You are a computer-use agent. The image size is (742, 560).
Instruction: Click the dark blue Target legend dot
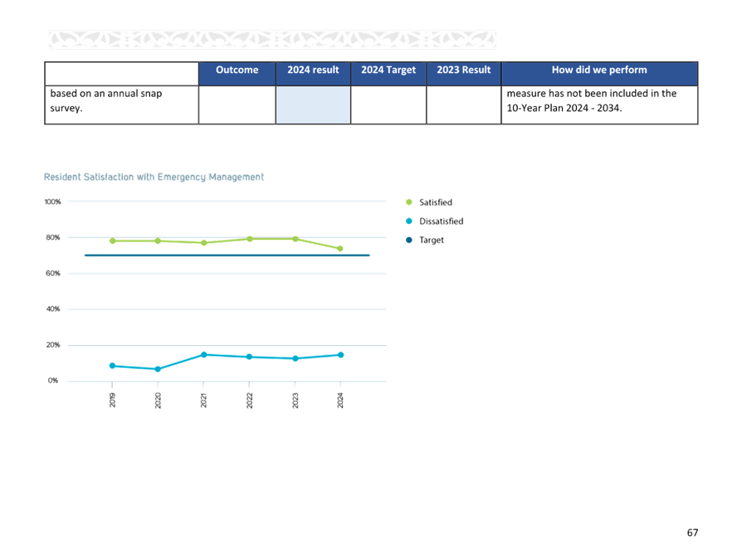click(409, 240)
